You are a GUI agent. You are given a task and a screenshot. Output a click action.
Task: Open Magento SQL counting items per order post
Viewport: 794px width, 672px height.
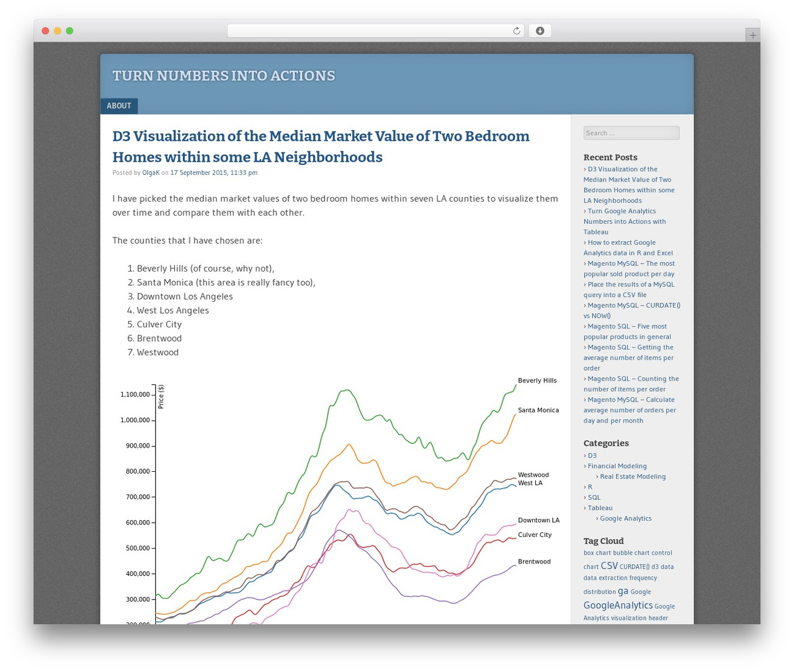[x=631, y=384]
